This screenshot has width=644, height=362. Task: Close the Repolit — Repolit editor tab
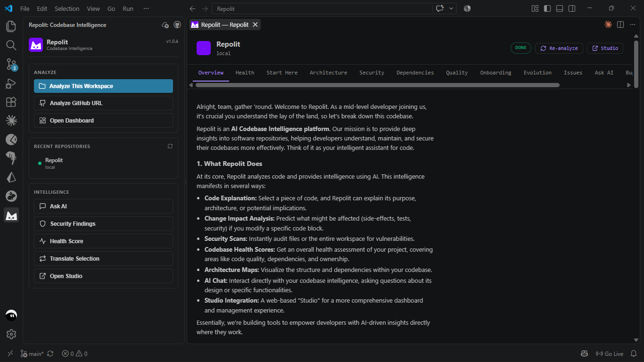click(255, 25)
